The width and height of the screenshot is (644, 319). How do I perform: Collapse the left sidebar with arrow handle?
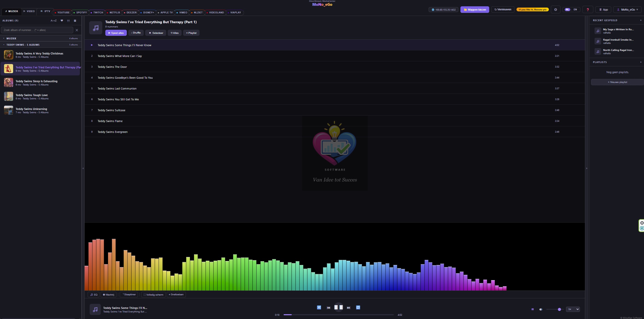pyautogui.click(x=83, y=168)
